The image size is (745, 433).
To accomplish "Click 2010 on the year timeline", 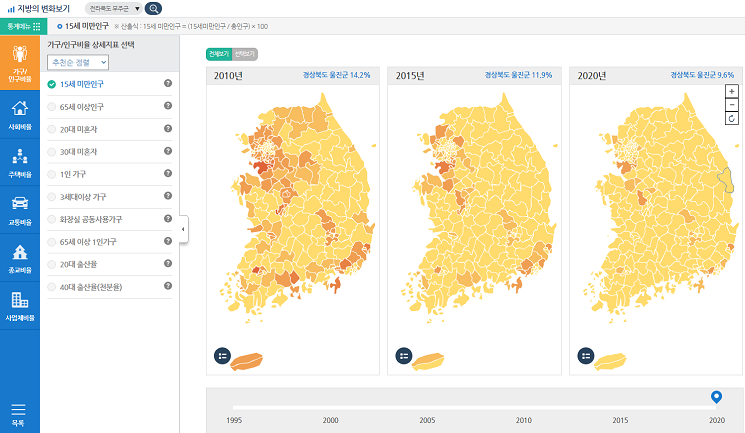I will [523, 420].
